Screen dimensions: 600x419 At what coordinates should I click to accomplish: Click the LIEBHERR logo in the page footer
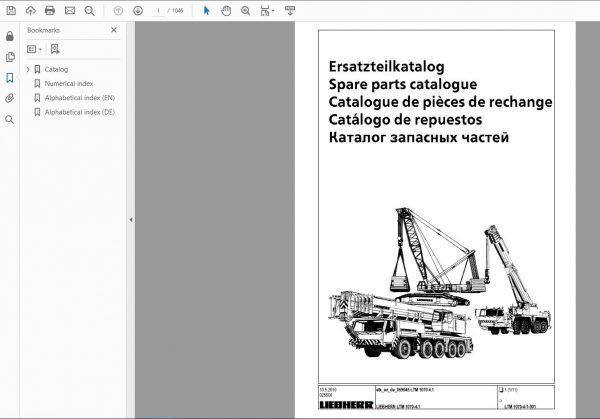point(346,404)
